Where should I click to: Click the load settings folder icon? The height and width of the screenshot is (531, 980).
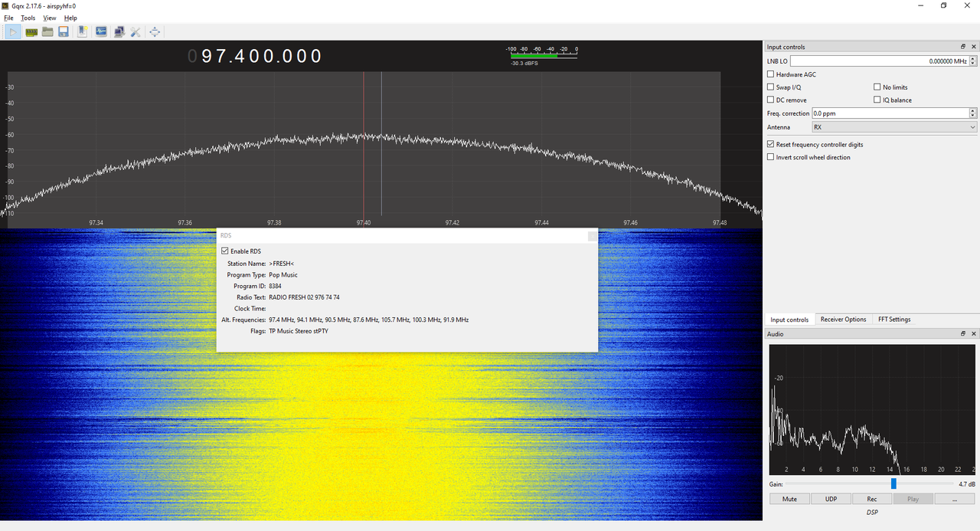click(47, 31)
